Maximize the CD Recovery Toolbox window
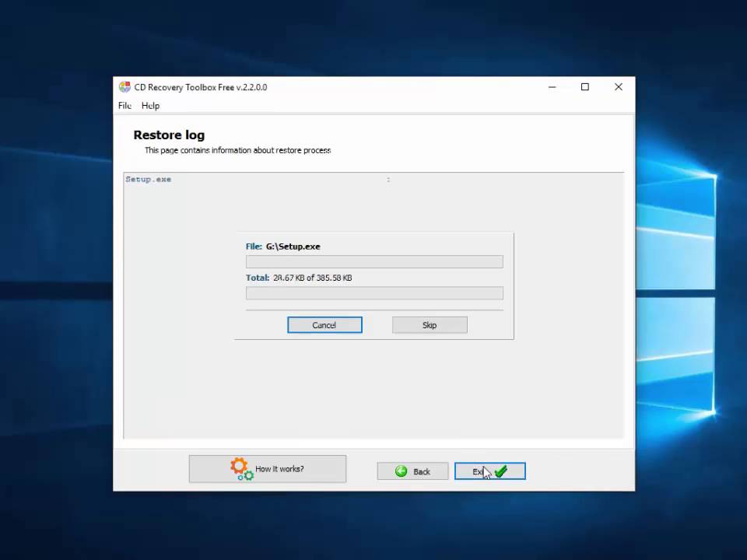Viewport: 747px width, 560px height. pos(585,87)
